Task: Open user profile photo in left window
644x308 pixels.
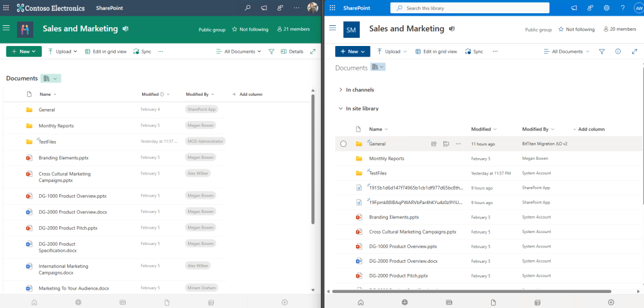Action: coord(313,8)
